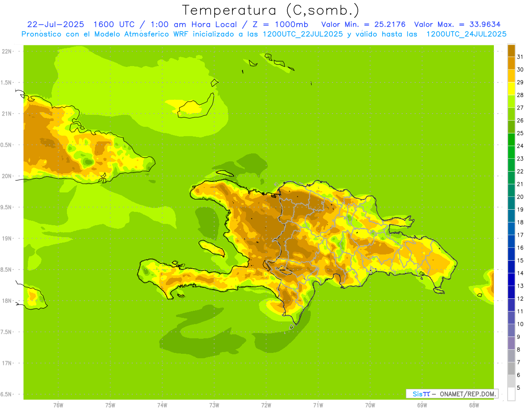Click 'Valor Max. = 33.9634' text

(x=458, y=24)
